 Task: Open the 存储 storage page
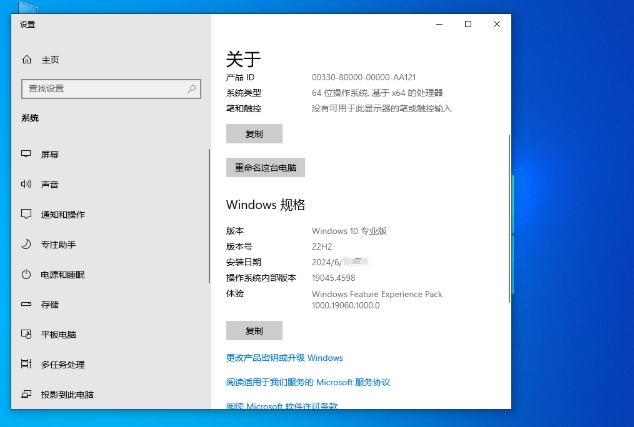click(x=49, y=305)
